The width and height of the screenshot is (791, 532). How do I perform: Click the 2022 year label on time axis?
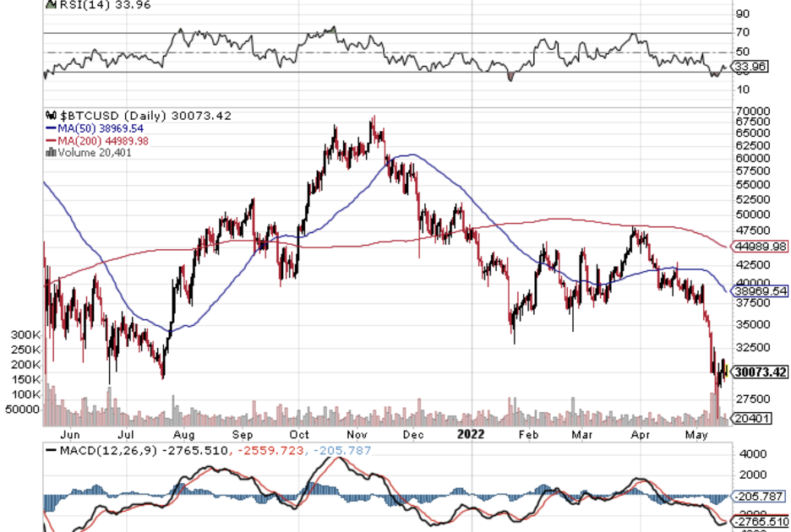[x=469, y=433]
